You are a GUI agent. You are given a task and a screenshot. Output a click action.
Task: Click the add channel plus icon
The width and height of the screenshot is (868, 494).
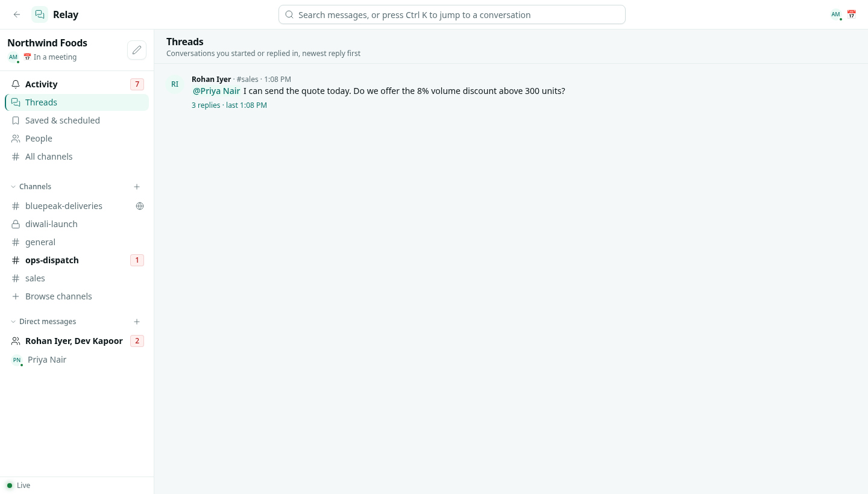click(137, 187)
